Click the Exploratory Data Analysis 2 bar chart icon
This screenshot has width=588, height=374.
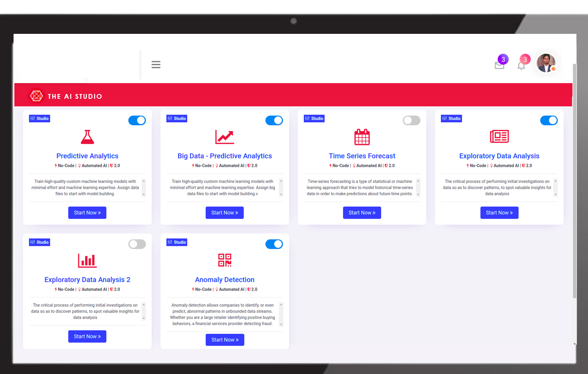tap(87, 260)
